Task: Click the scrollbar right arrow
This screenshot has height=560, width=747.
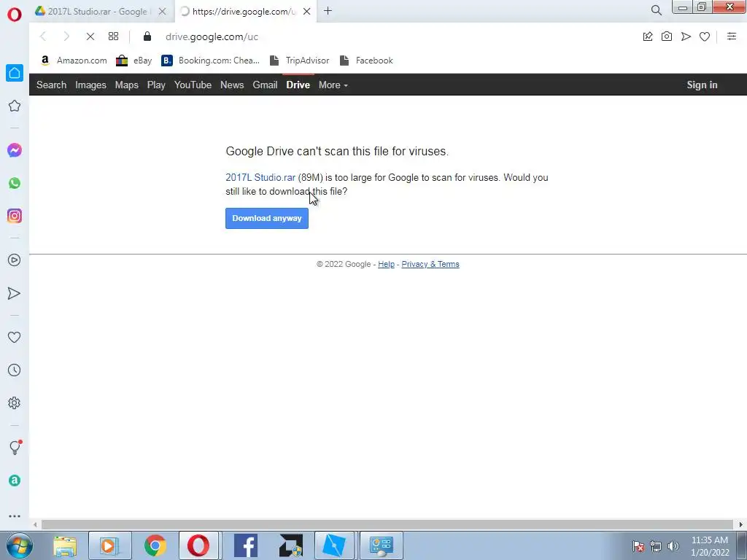Action: (740, 524)
